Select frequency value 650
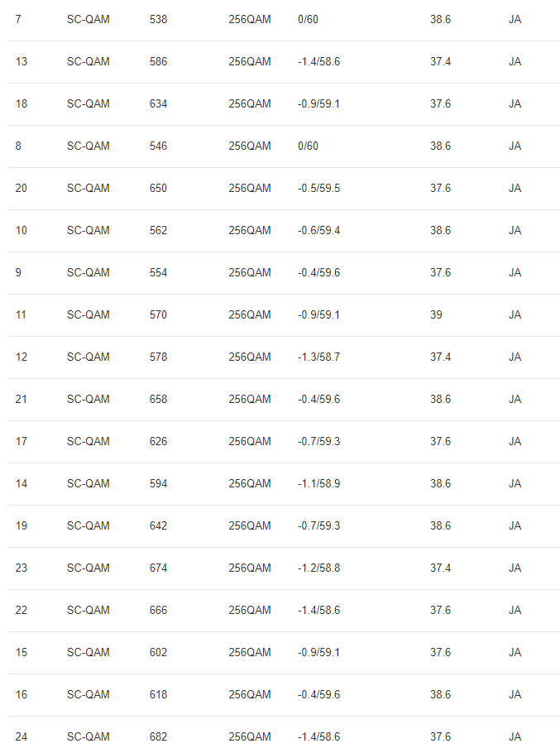Viewport: 560px width, 753px height. click(158, 188)
